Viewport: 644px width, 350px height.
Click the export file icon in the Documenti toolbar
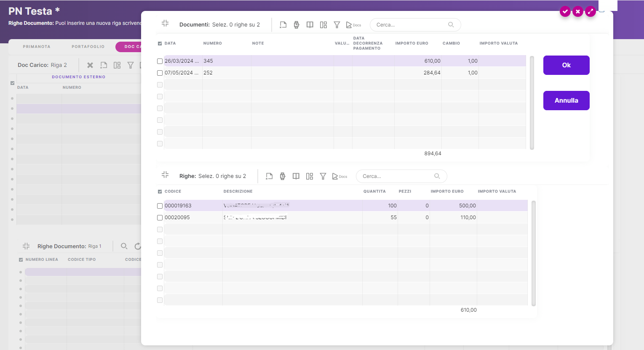coord(283,25)
